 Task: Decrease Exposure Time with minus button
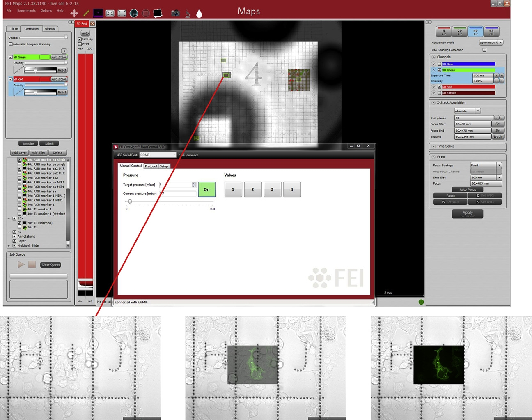point(496,76)
